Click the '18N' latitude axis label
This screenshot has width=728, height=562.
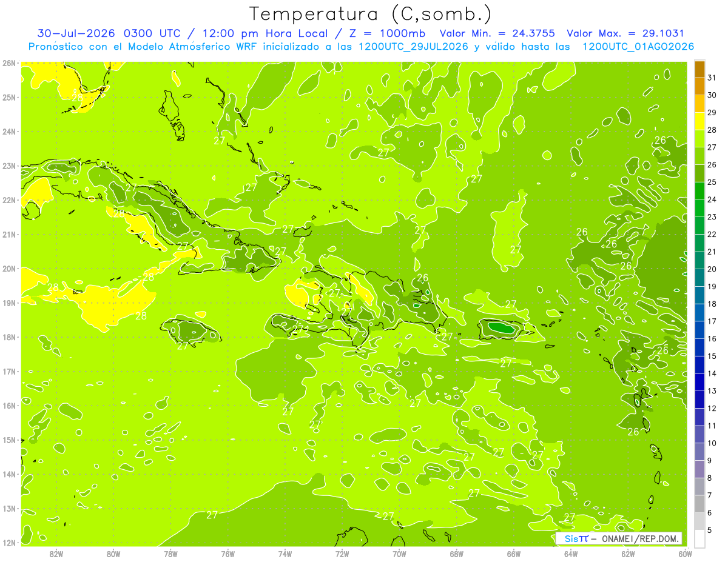(9, 337)
